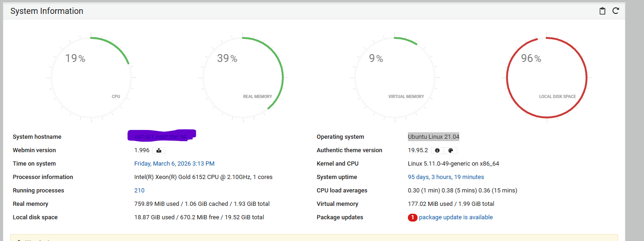Open the System uptime link

(x=445, y=177)
